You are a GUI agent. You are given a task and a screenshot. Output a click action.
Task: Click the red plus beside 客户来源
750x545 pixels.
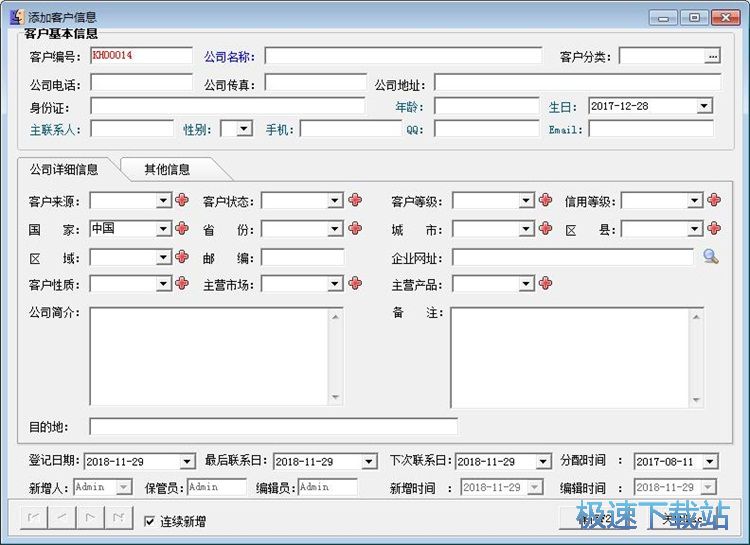(x=182, y=201)
